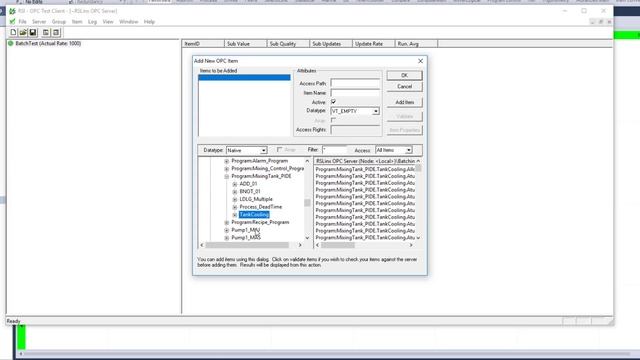This screenshot has height=360, width=640.
Task: Click the New document toolbar icon
Action: click(x=13, y=32)
